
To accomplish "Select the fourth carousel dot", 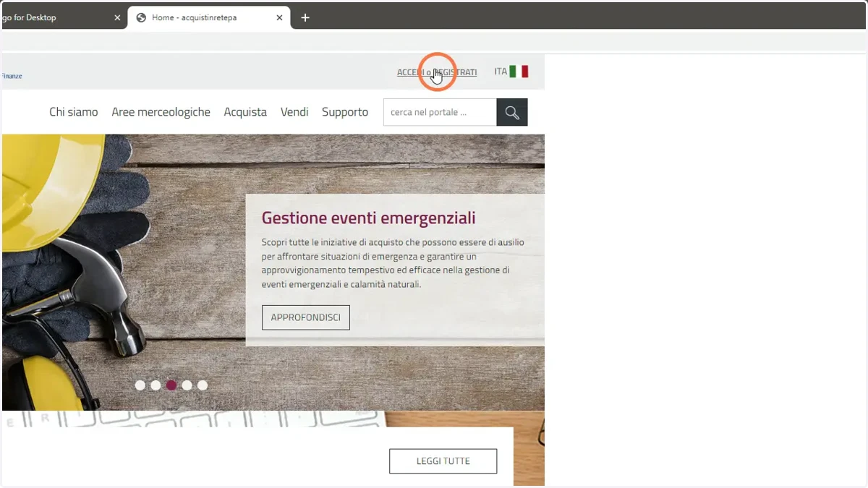I will 187,385.
